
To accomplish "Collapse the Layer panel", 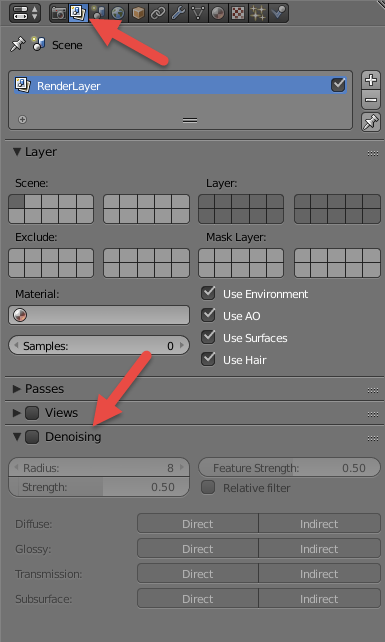I will (x=17, y=151).
